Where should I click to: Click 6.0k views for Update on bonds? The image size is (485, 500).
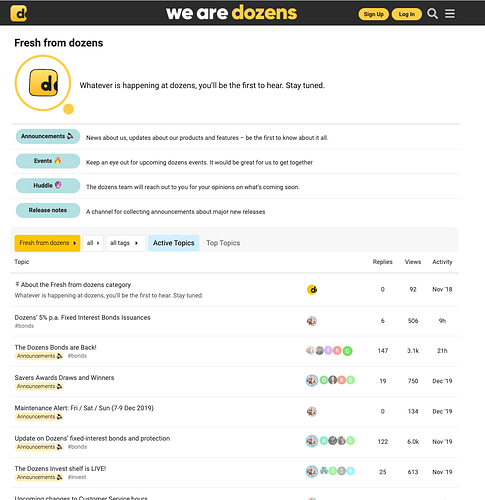[x=413, y=442]
